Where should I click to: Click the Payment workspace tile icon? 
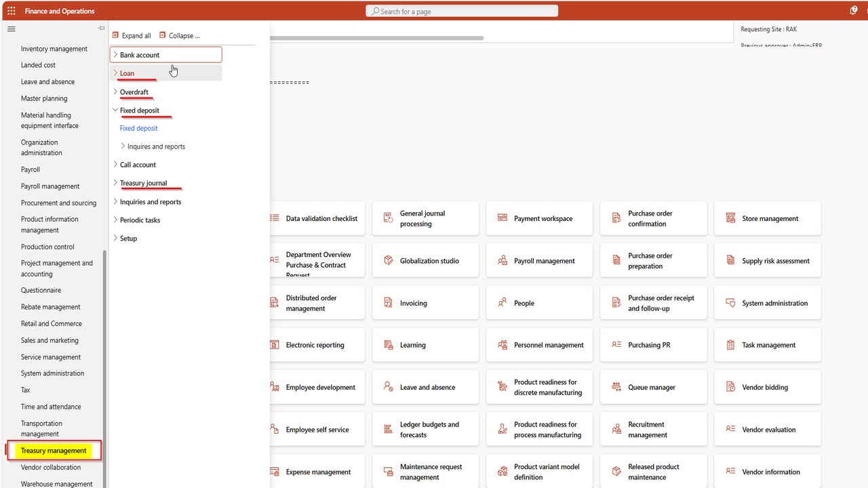point(502,218)
